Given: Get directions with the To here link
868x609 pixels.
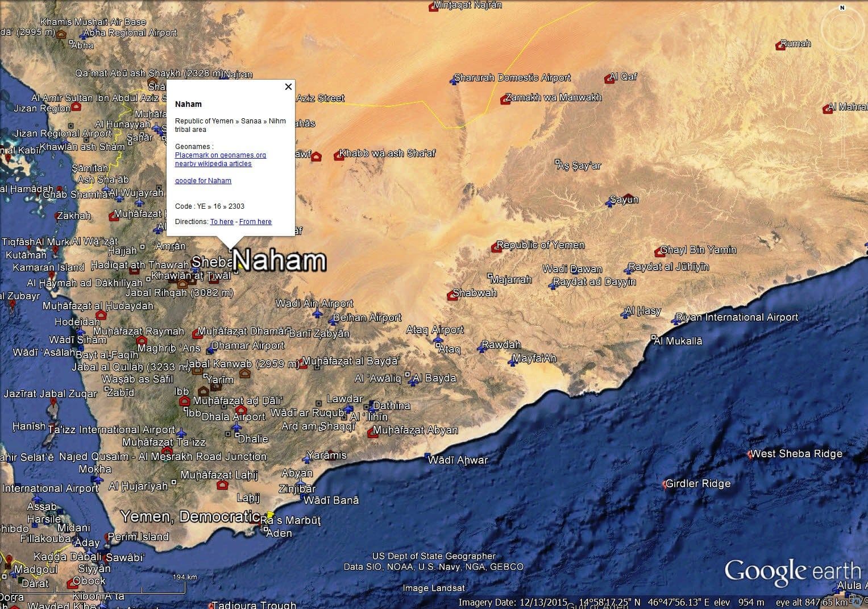Looking at the screenshot, I should tap(222, 222).
